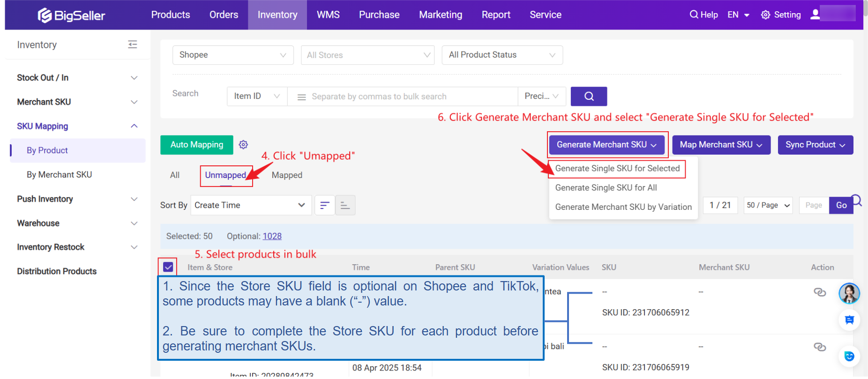Choose Generate Single SKU for All

click(x=606, y=188)
